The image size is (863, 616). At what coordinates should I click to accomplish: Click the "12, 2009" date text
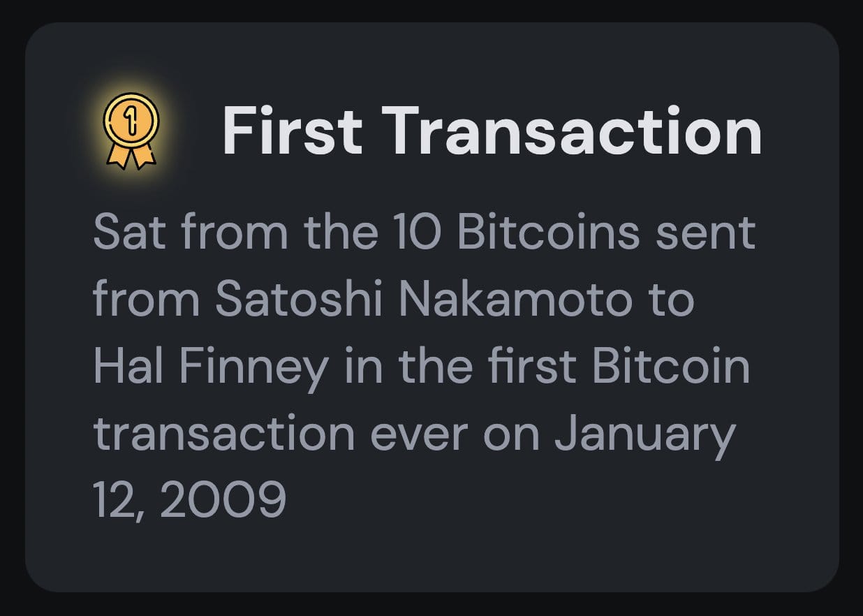point(189,500)
